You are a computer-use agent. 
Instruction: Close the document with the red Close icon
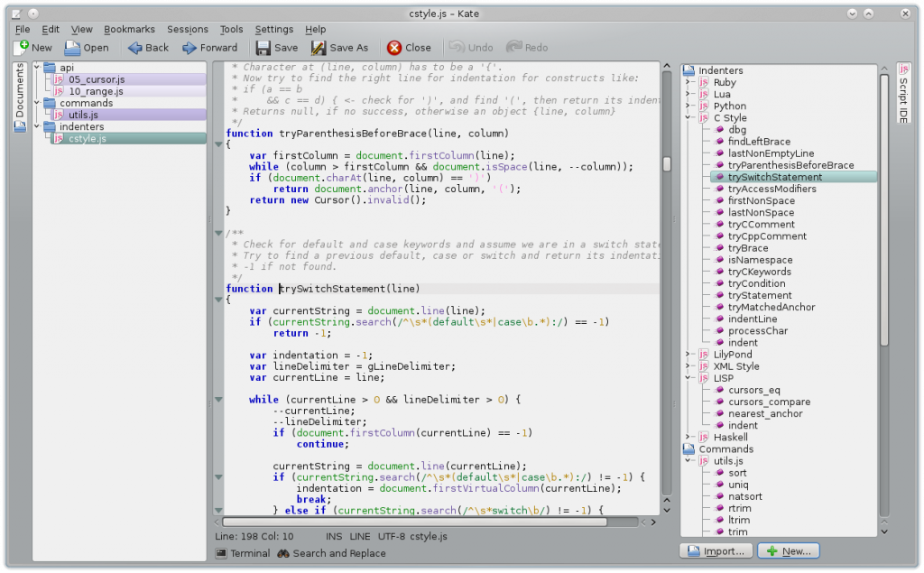tap(394, 48)
